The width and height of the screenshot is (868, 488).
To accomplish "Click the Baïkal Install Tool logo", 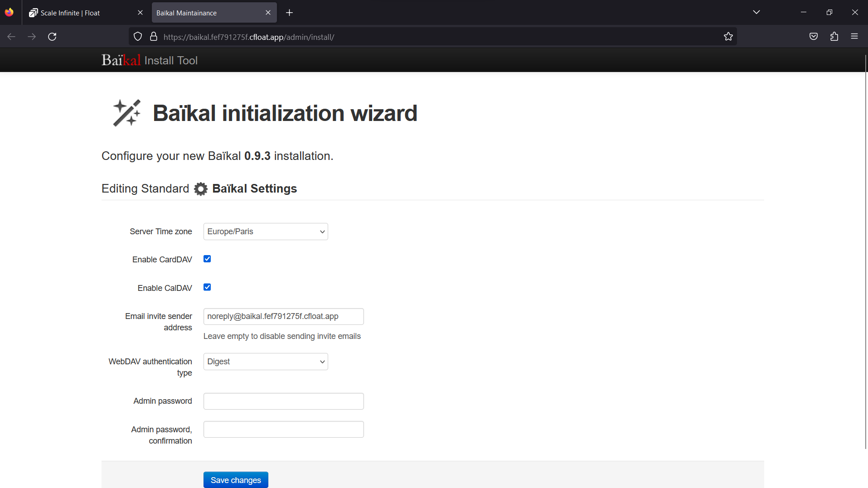I will [x=150, y=60].
